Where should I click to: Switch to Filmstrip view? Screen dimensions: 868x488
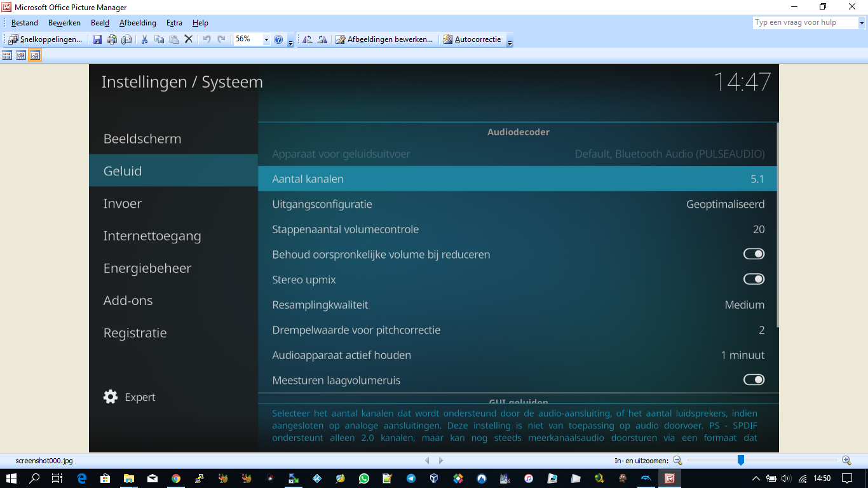(x=21, y=55)
